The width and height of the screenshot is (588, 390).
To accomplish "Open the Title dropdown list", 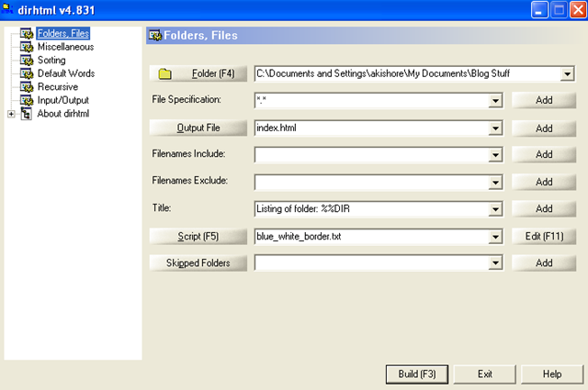I will [495, 209].
